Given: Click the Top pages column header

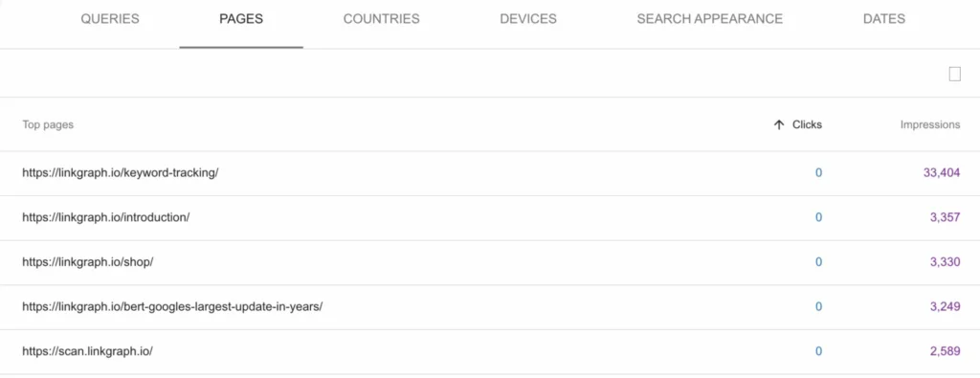Looking at the screenshot, I should [48, 124].
